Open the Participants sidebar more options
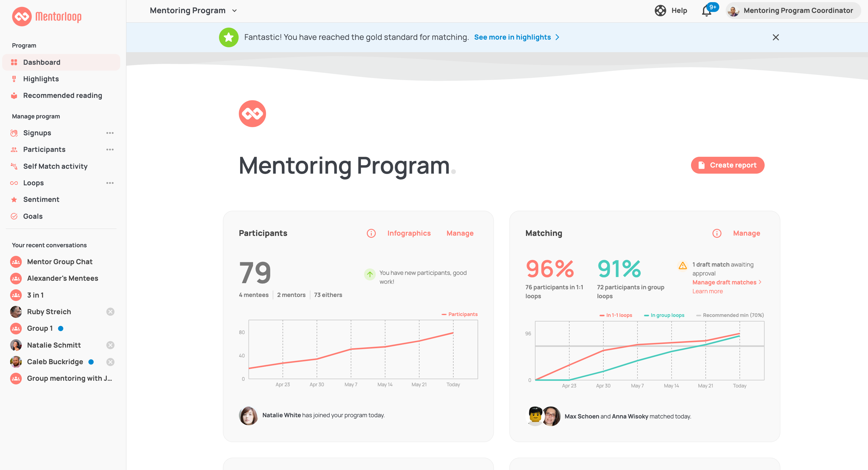 coord(110,149)
